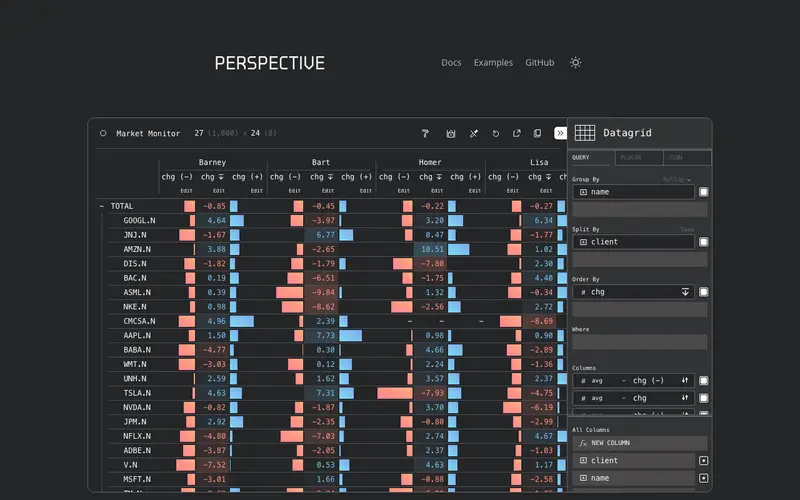Switch to the JSON tab
This screenshot has width=800, height=500.
click(687, 158)
